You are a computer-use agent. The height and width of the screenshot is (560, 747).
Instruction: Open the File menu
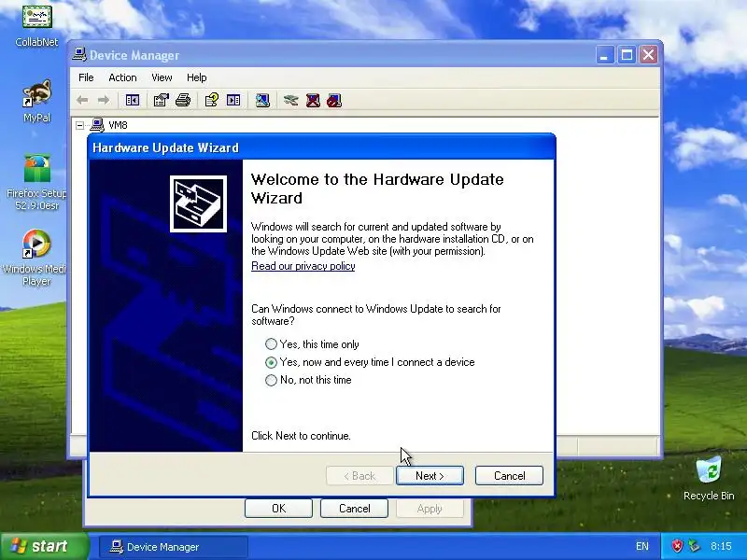pyautogui.click(x=86, y=77)
